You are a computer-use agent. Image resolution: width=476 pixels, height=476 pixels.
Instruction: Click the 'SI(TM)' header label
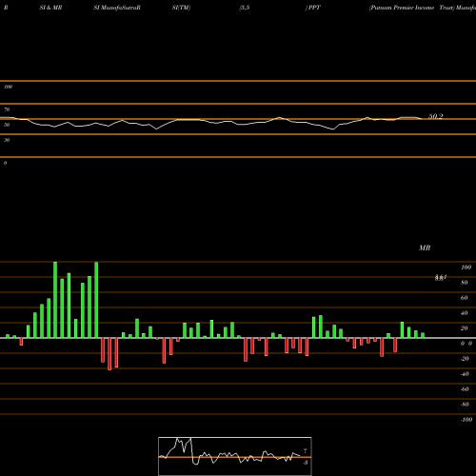click(181, 8)
